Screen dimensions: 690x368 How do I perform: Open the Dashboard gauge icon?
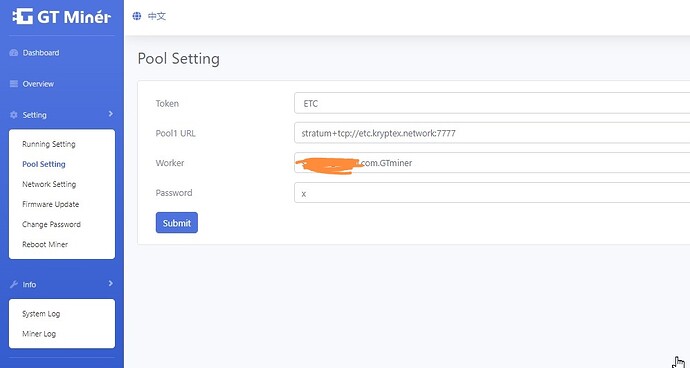pos(14,53)
